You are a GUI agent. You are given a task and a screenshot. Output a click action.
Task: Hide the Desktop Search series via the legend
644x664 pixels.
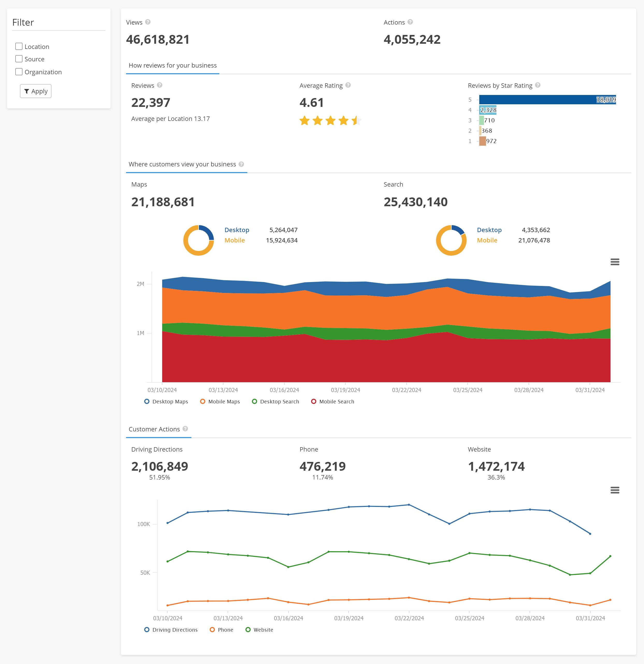point(276,401)
